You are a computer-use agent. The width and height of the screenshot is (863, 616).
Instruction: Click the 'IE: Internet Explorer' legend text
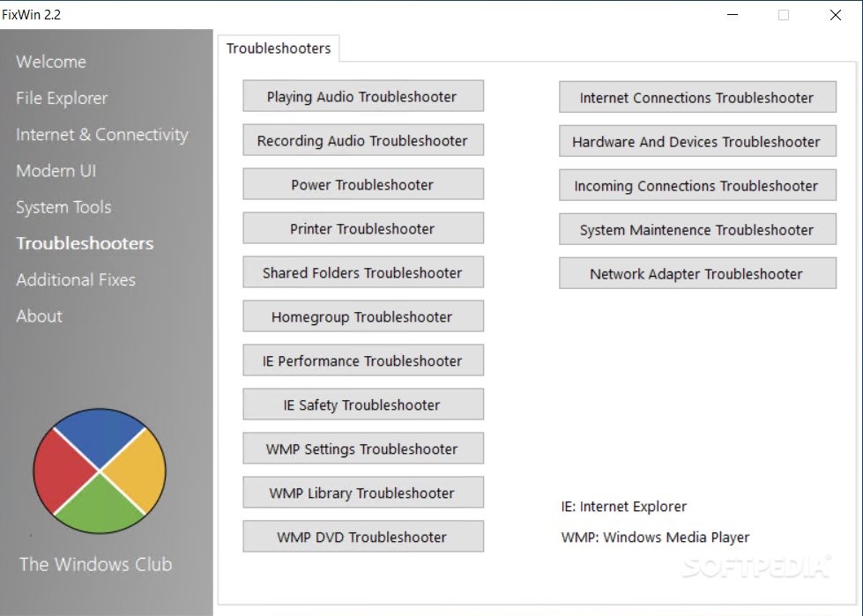[x=624, y=507]
